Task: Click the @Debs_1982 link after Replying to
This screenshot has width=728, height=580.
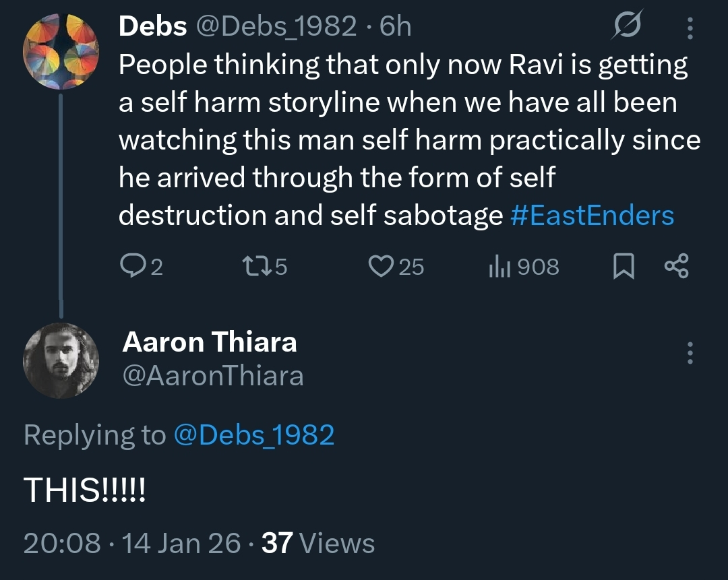Action: (x=254, y=435)
